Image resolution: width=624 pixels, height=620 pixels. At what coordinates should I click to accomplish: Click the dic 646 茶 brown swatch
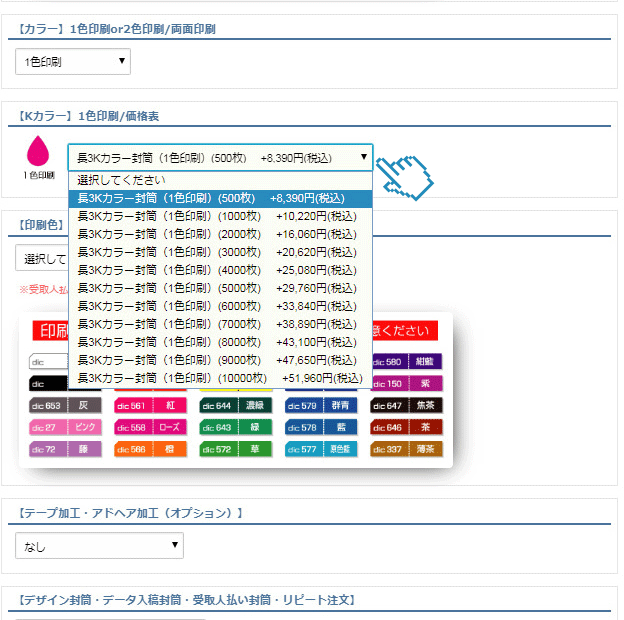[406, 427]
